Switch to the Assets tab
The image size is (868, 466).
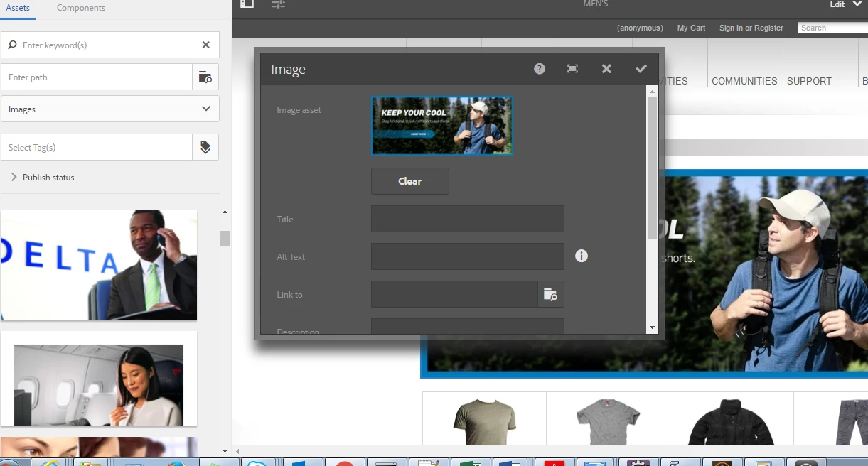pos(18,8)
